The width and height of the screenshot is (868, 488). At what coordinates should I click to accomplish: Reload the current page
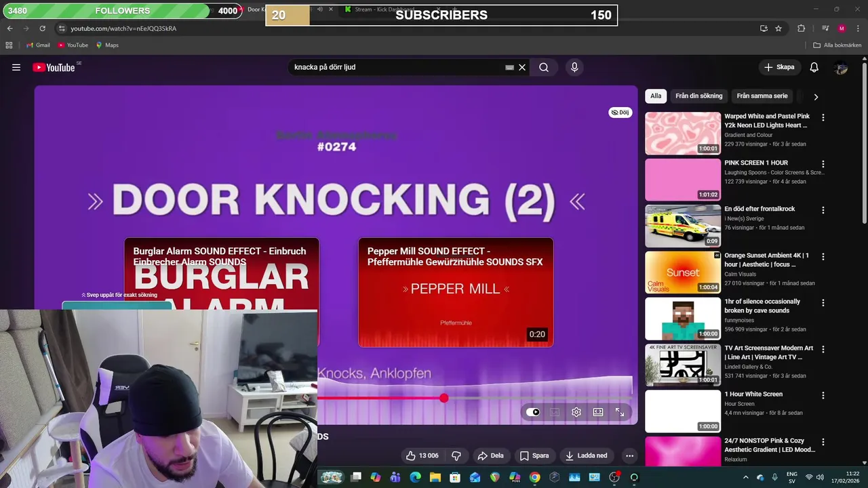(42, 28)
